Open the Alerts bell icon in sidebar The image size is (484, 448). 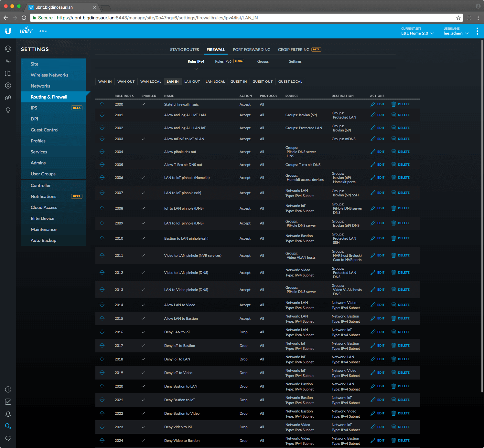coord(8,414)
